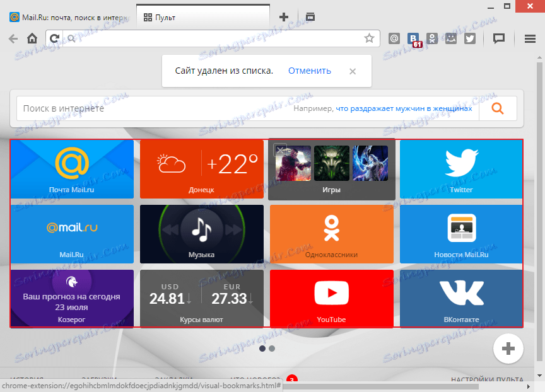Open a new tab with plus icon
Image resolution: width=545 pixels, height=392 pixels.
284,17
